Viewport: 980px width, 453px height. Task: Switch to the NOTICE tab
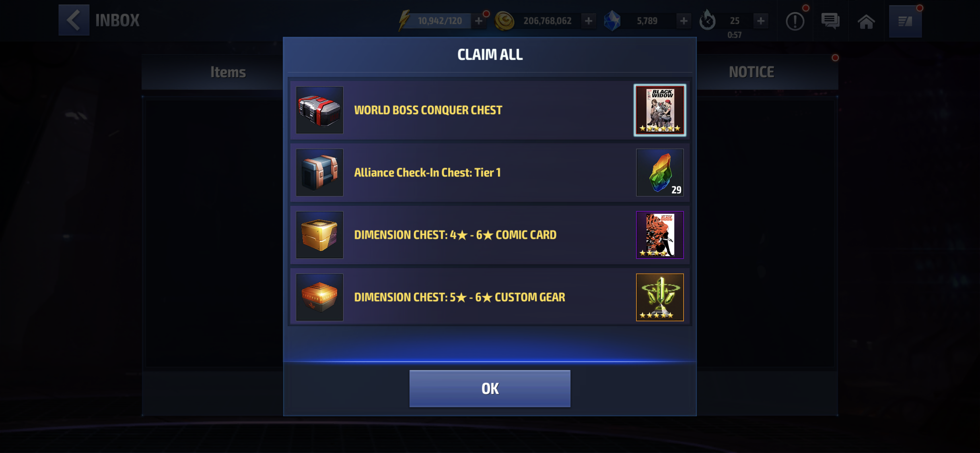point(751,72)
